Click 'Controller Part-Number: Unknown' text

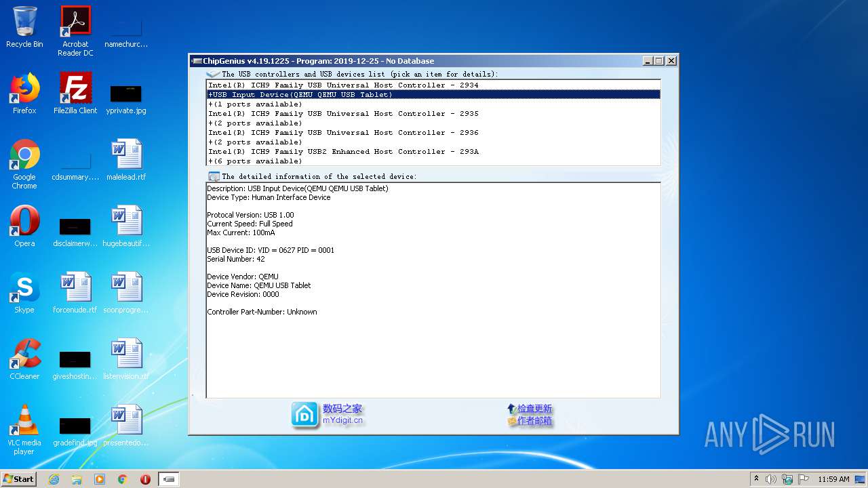coord(262,312)
